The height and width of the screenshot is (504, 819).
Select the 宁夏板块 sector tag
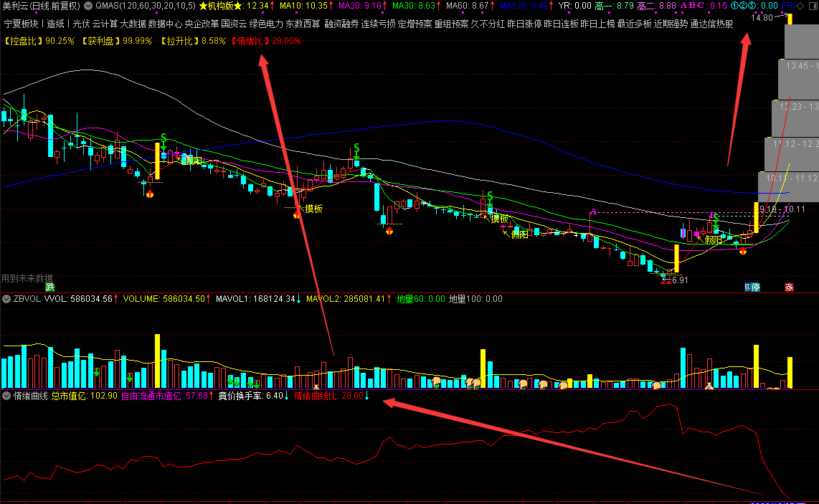coord(22,24)
